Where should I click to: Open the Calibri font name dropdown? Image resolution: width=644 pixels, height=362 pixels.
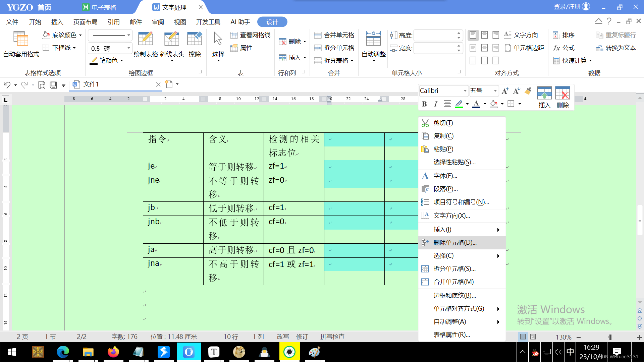pos(465,91)
